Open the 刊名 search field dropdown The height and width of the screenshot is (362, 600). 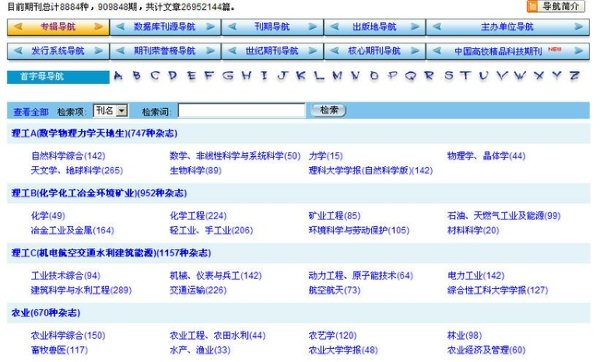point(111,111)
